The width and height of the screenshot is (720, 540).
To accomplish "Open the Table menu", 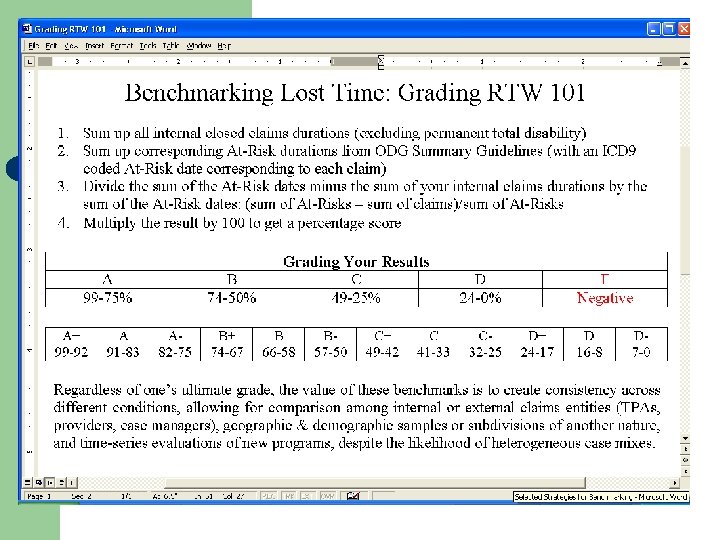I will click(x=171, y=45).
